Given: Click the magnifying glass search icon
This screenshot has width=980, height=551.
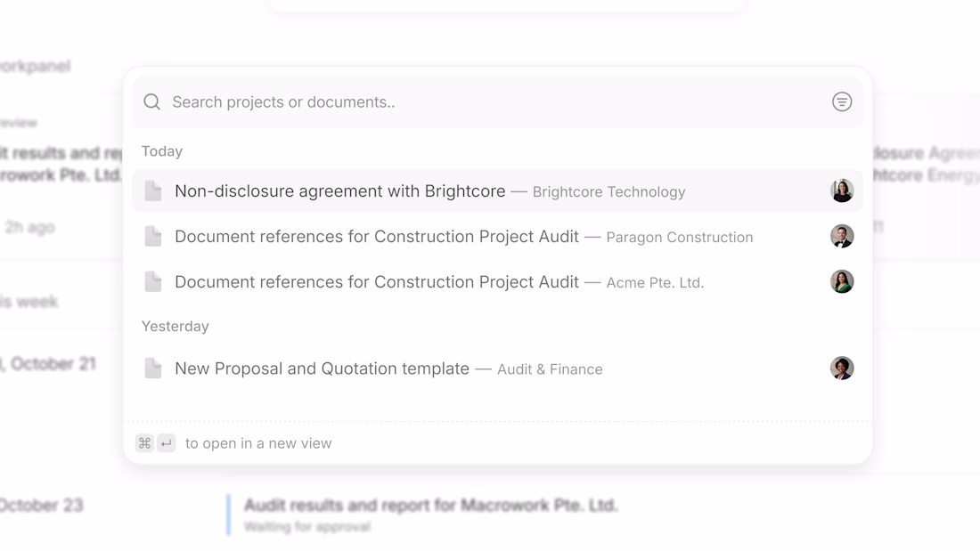Looking at the screenshot, I should (x=152, y=102).
